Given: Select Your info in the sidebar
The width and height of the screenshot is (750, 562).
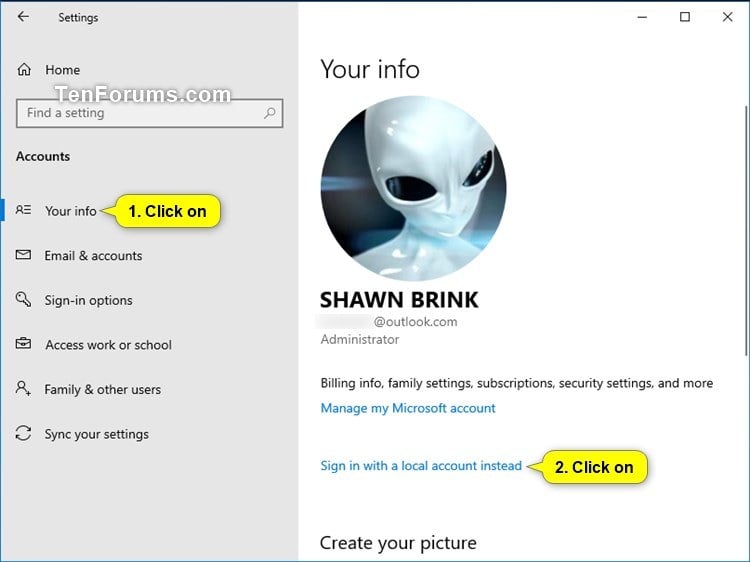Looking at the screenshot, I should click(71, 211).
